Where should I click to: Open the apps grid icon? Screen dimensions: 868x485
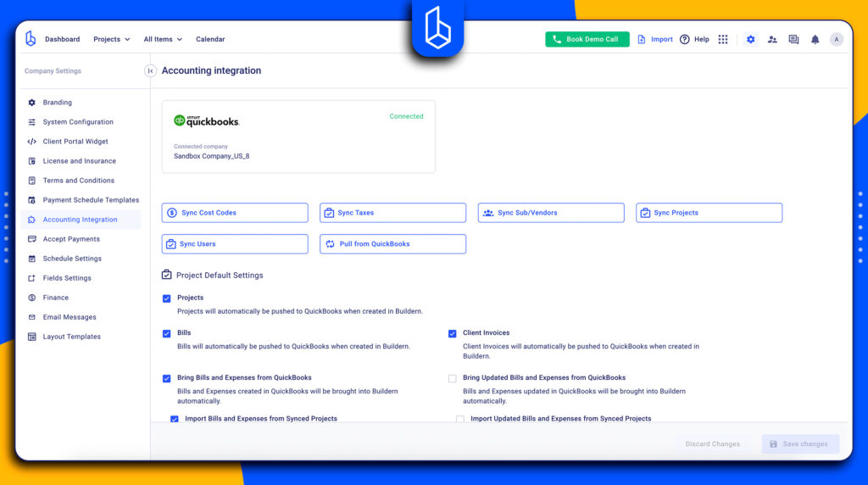point(723,39)
